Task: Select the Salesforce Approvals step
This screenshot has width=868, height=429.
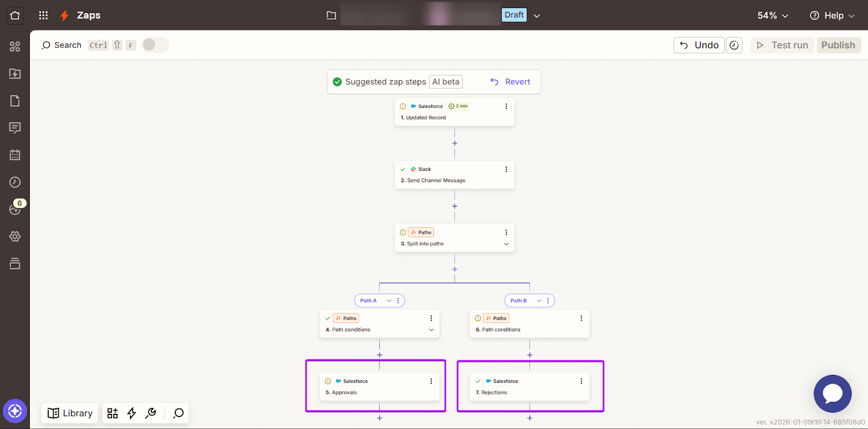Action: [x=380, y=387]
